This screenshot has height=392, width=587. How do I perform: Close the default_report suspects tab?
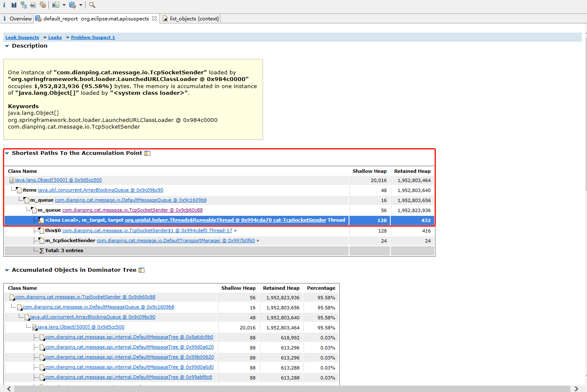154,18
